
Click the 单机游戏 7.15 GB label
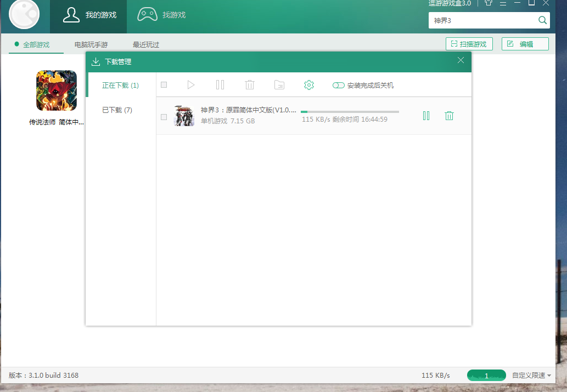click(228, 121)
